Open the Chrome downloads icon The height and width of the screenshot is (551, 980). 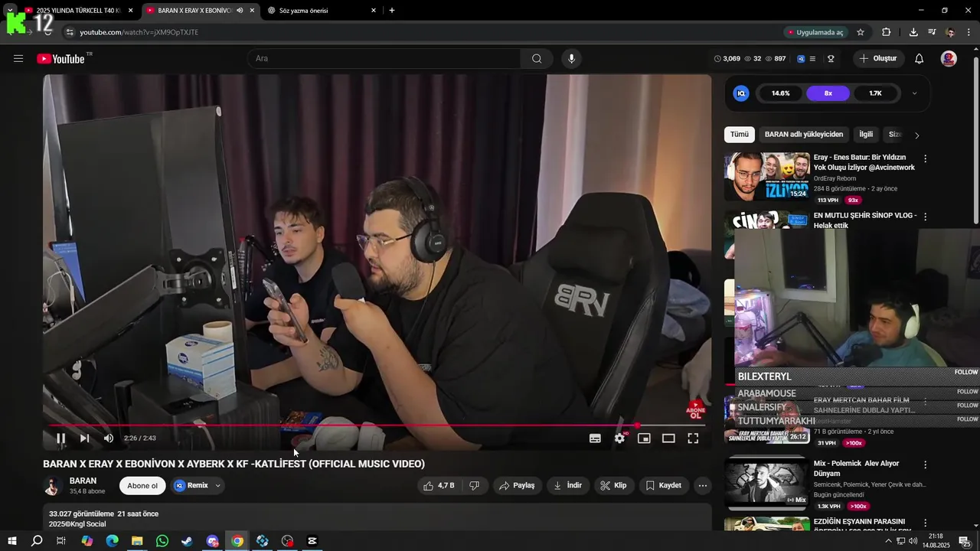click(913, 32)
